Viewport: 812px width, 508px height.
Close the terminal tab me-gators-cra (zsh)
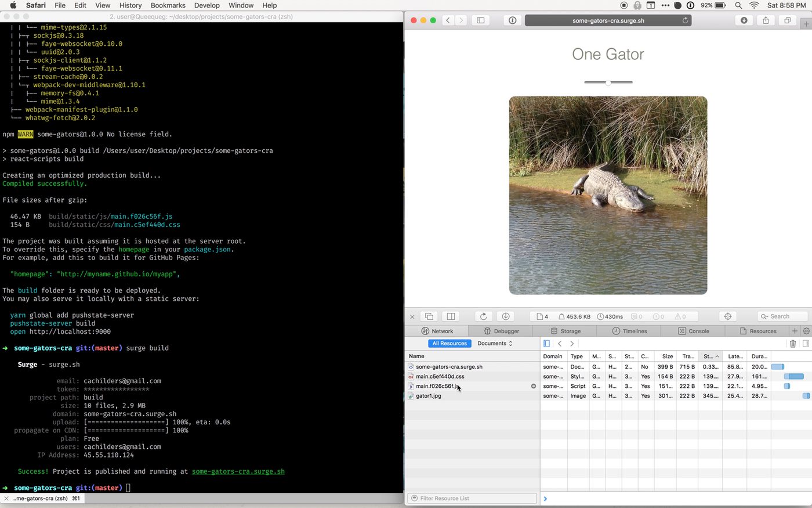point(6,498)
